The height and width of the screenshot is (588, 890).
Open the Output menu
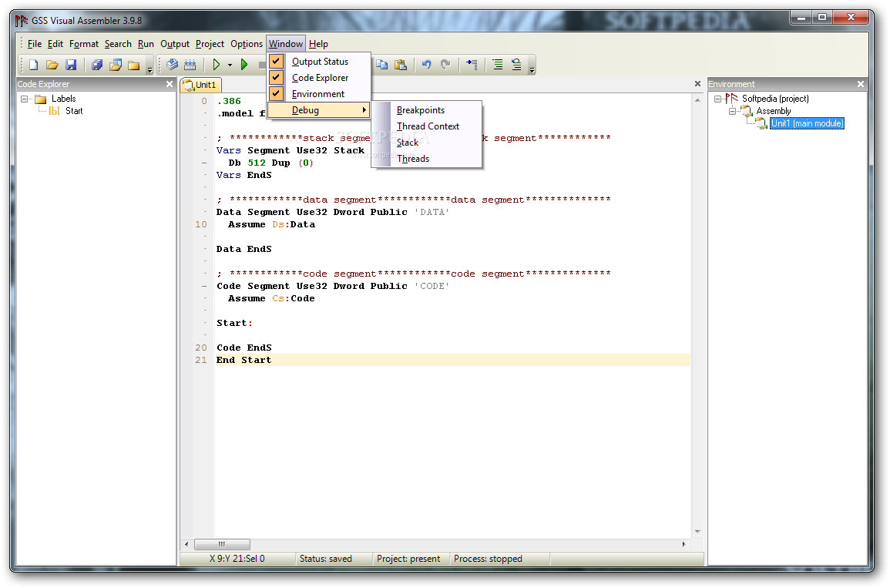(175, 44)
